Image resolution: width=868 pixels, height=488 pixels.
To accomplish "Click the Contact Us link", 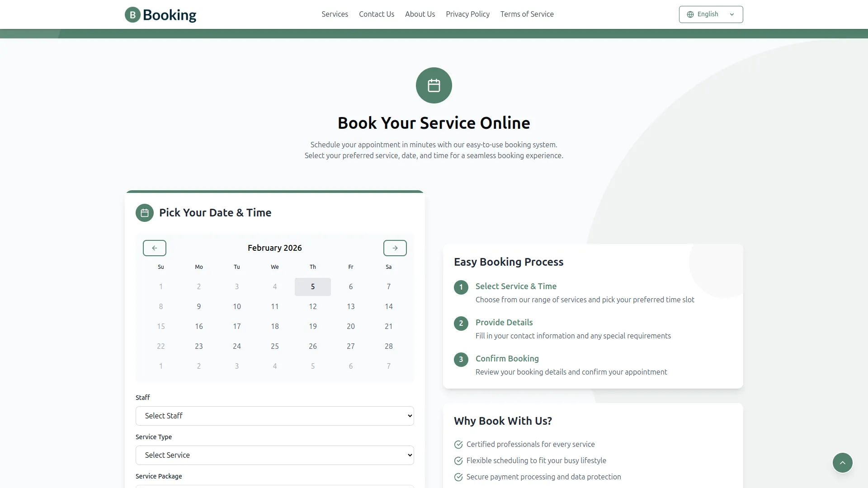I will (x=376, y=14).
